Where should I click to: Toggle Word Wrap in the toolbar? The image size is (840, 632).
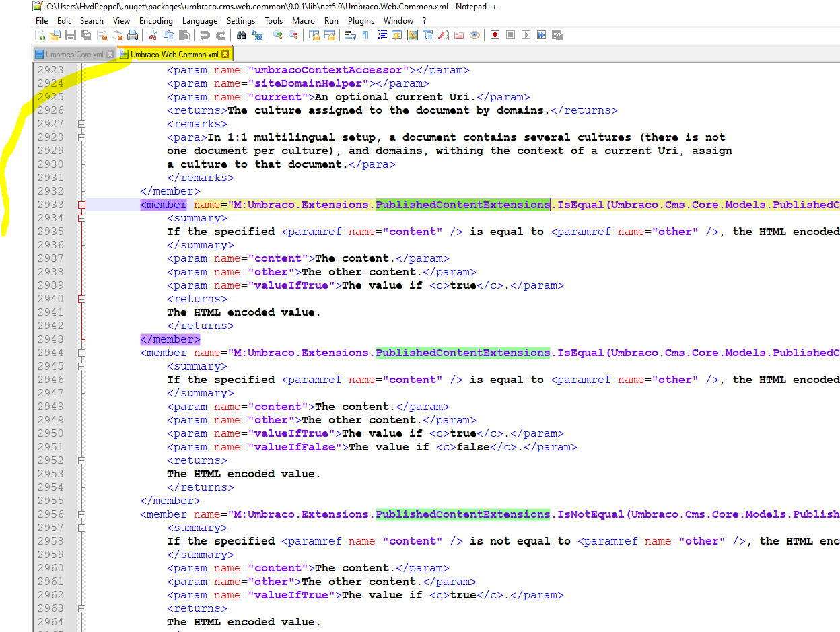(x=350, y=35)
